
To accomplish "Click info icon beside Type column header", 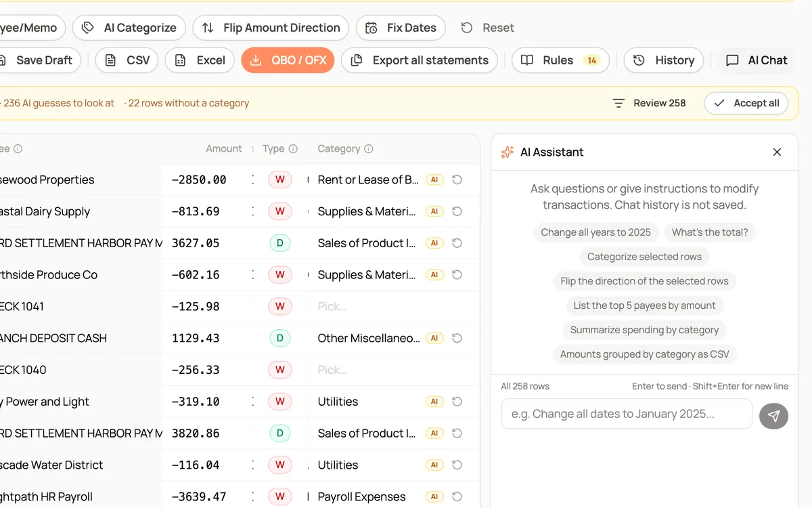I will 293,149.
